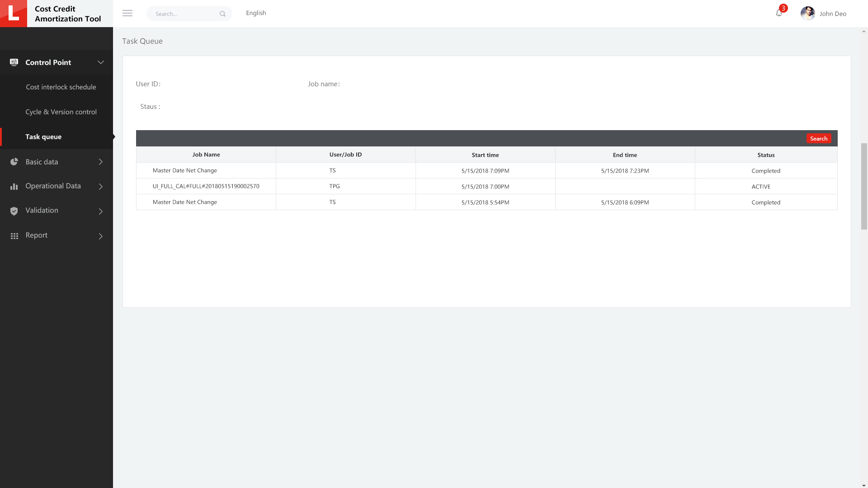Click the User/Job ID column header

point(345,155)
